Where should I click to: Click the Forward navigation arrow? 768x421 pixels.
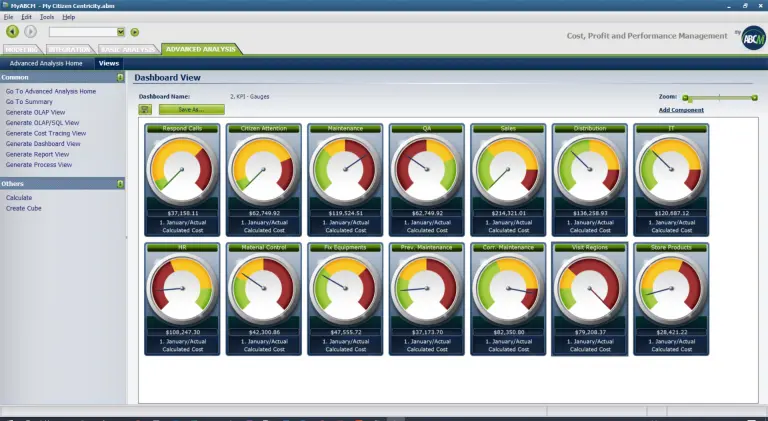[30, 32]
